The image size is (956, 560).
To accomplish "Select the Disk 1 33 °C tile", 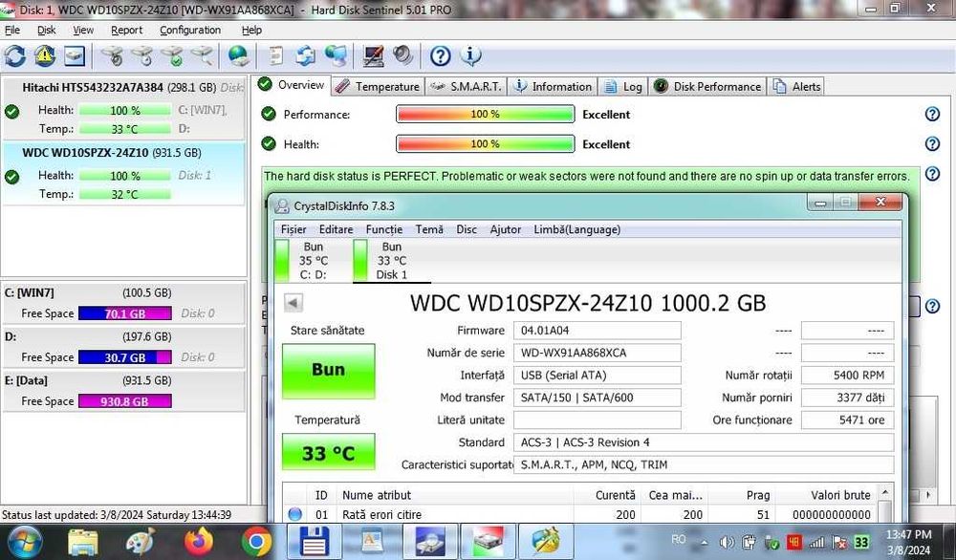I will [390, 260].
